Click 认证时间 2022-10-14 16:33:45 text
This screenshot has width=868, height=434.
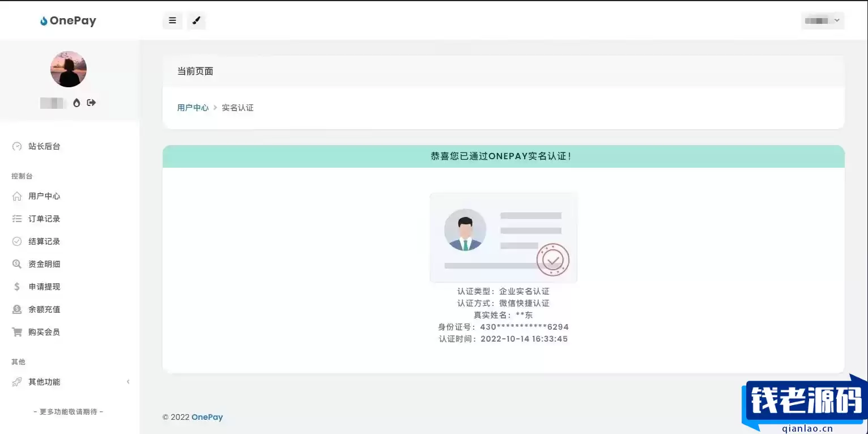[x=504, y=339]
